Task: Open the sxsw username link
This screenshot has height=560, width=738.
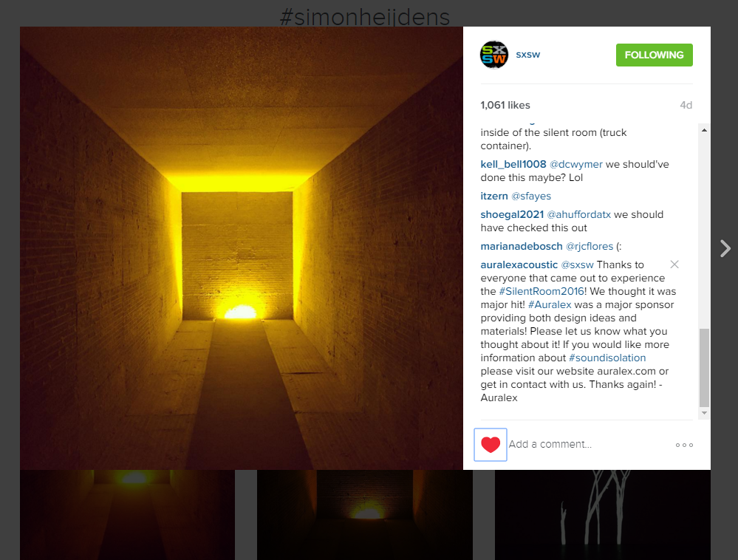Action: 528,55
